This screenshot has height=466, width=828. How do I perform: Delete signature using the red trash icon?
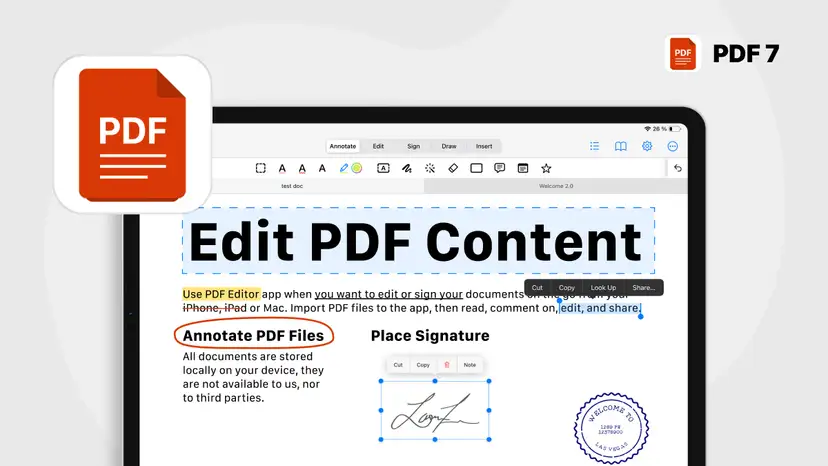click(447, 365)
